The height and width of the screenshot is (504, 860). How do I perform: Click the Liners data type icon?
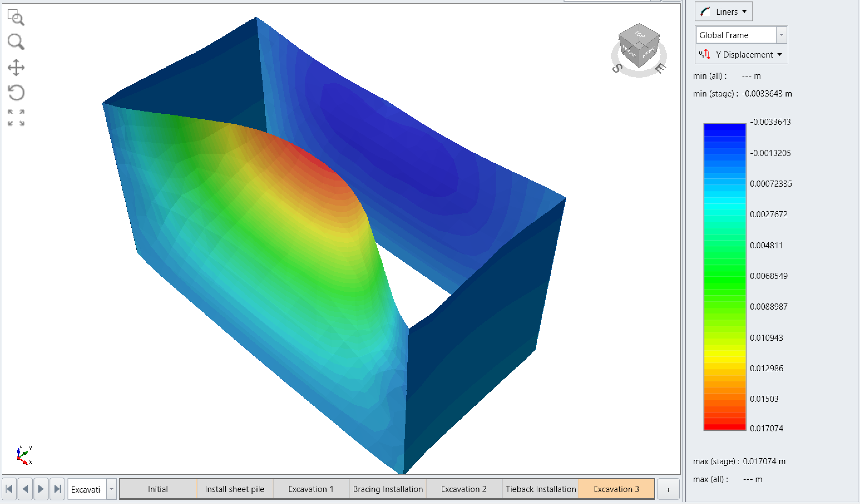[705, 12]
